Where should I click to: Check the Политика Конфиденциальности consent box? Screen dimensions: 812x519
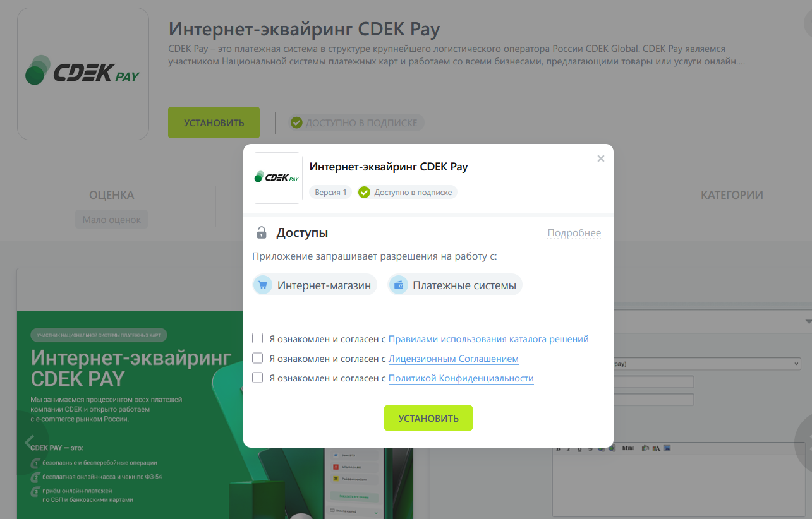click(x=257, y=378)
